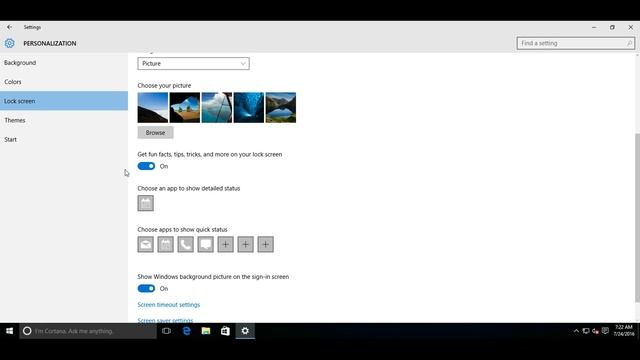Click the Personalization gear icon
Image resolution: width=640 pixels, height=360 pixels.
(x=9, y=43)
